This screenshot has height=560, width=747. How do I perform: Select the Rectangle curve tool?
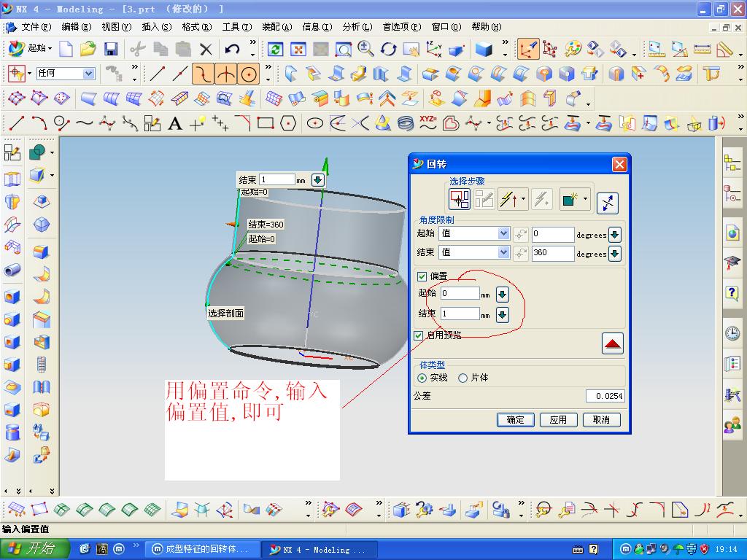tap(266, 123)
